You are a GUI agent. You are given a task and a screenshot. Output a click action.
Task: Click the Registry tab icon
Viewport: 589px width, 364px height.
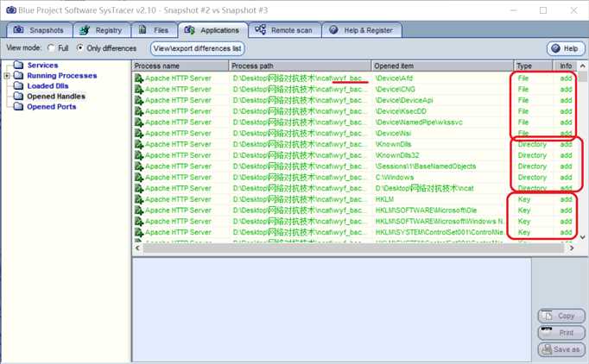click(85, 30)
